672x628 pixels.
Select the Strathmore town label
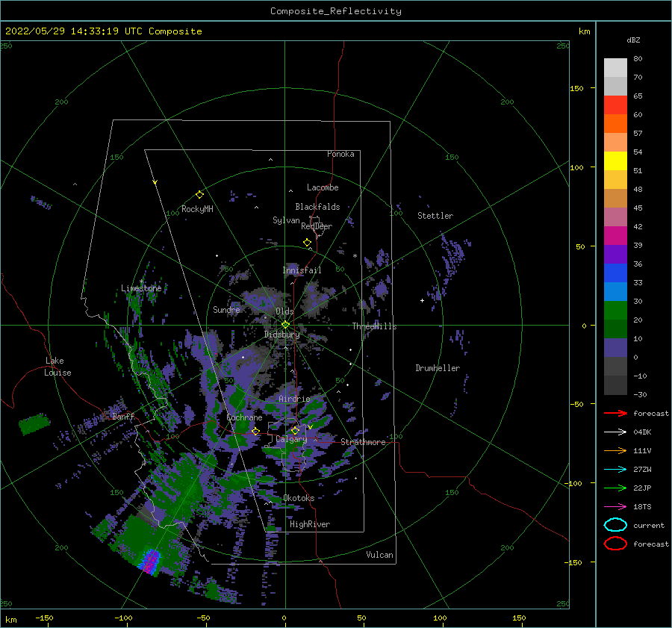click(363, 442)
